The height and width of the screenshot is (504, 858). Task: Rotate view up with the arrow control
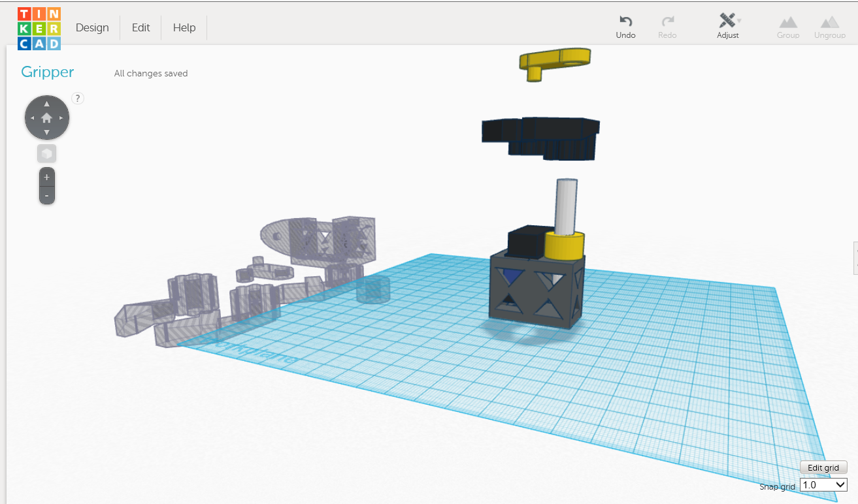46,103
